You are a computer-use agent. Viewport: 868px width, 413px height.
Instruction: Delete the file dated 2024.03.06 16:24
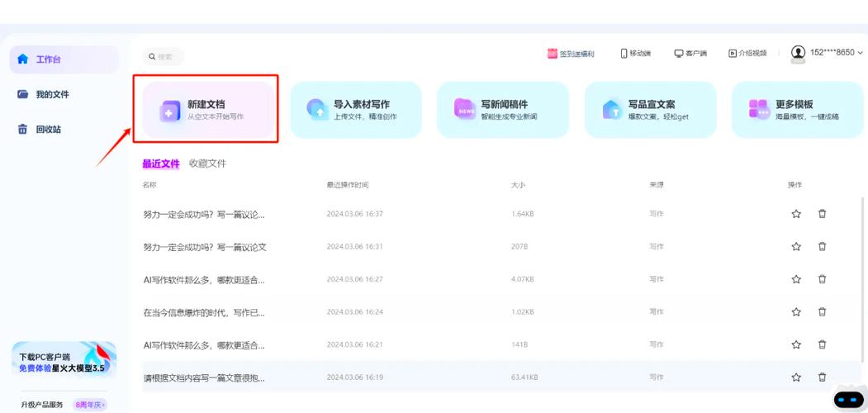pyautogui.click(x=822, y=312)
